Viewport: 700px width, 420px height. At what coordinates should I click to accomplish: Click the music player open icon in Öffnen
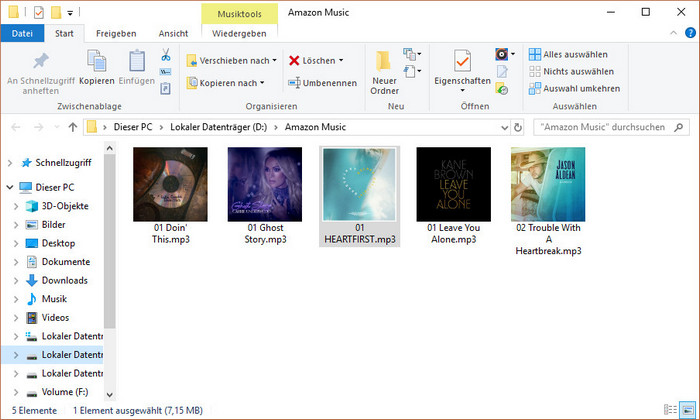[x=501, y=54]
